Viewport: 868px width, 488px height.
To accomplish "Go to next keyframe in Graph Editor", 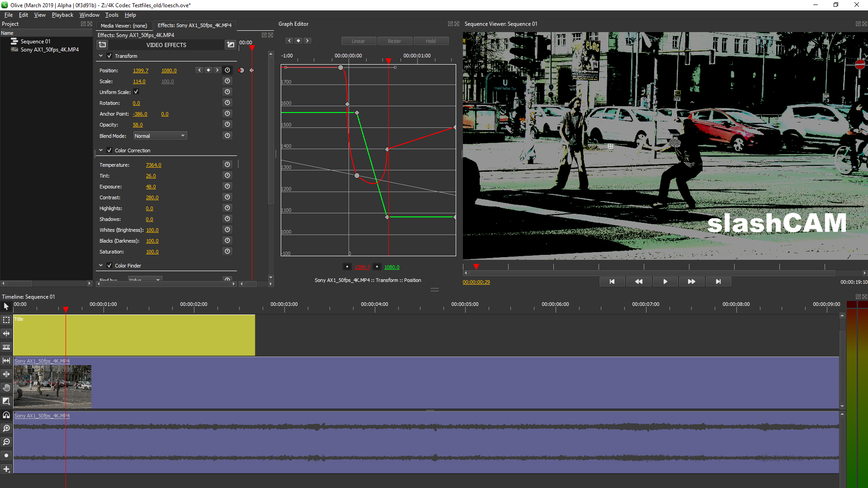I will tap(307, 41).
